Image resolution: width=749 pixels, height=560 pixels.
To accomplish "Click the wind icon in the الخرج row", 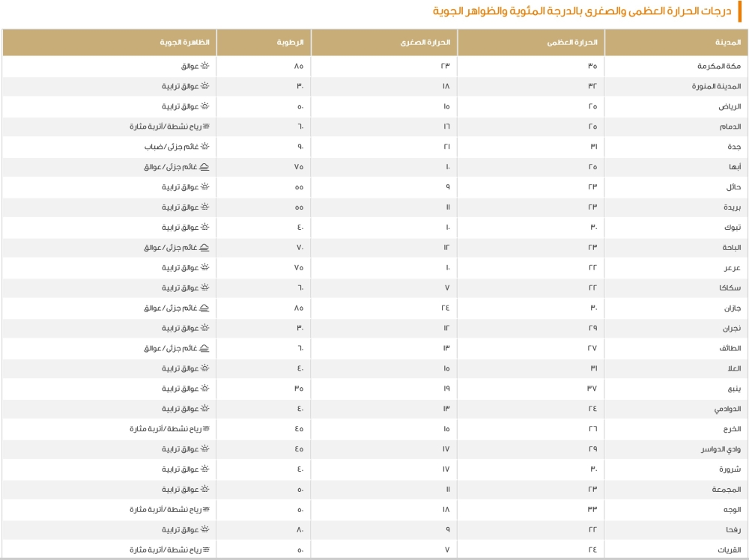I will (x=206, y=429).
